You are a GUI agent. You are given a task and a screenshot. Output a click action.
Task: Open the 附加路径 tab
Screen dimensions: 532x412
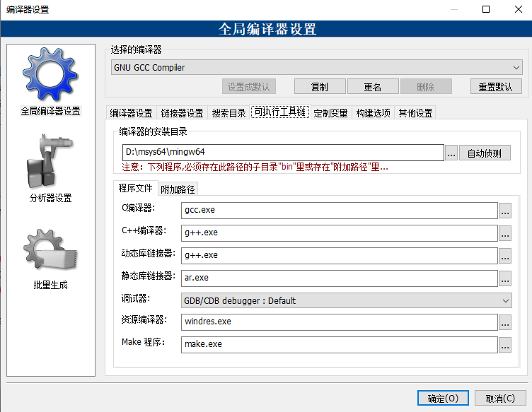coord(178,189)
